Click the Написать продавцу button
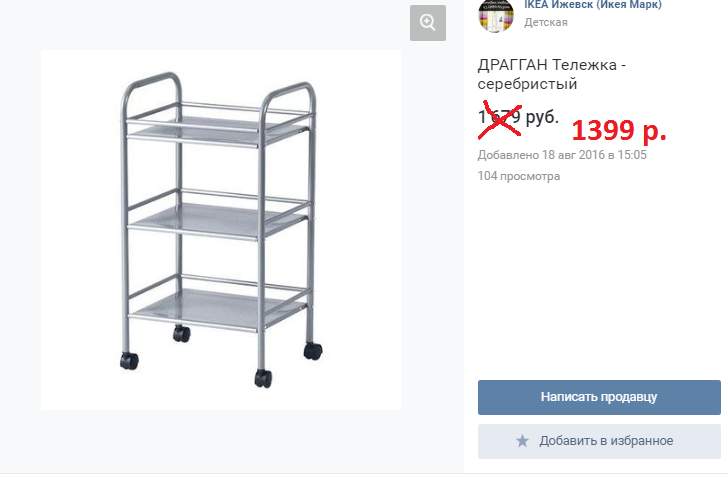 point(599,397)
